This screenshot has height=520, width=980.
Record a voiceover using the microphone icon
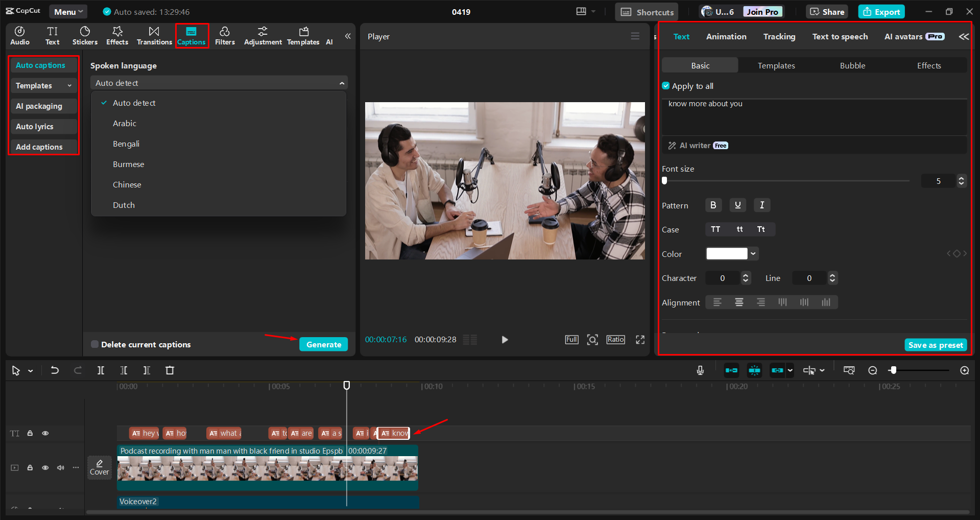(x=700, y=370)
